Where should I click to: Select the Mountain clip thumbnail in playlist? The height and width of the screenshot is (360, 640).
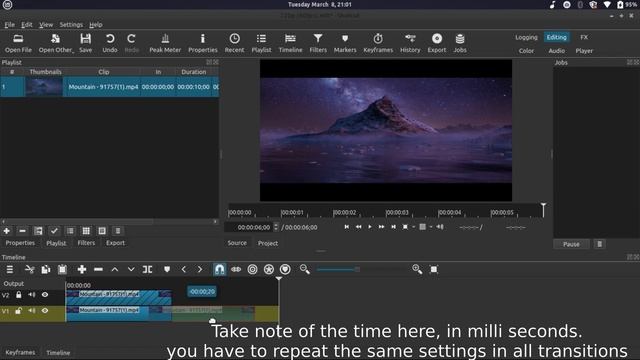[44, 87]
